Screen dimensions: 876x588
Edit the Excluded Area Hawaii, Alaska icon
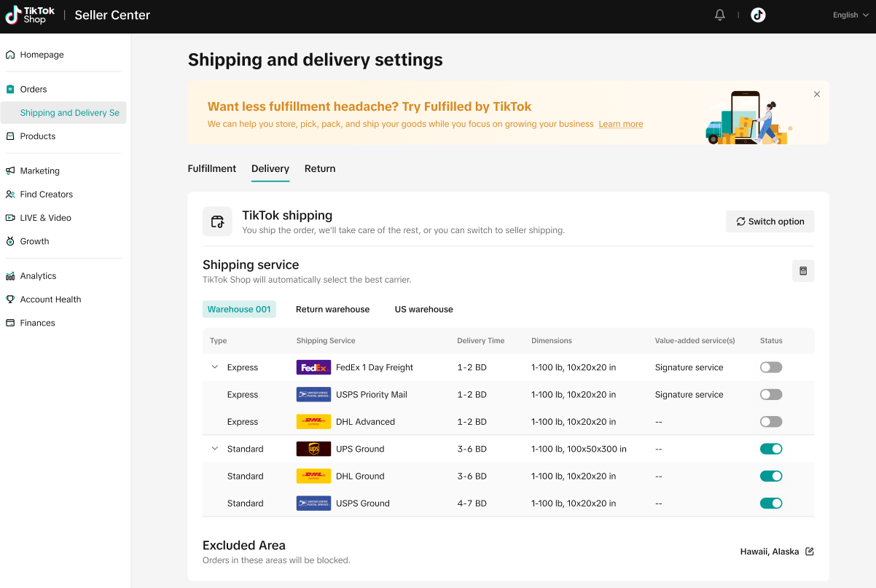(x=809, y=552)
